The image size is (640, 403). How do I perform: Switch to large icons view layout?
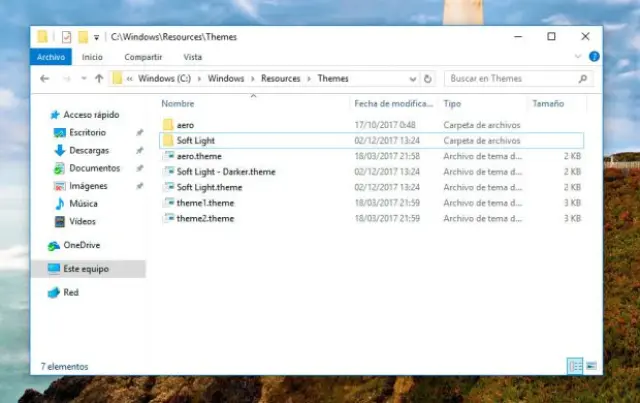click(591, 366)
